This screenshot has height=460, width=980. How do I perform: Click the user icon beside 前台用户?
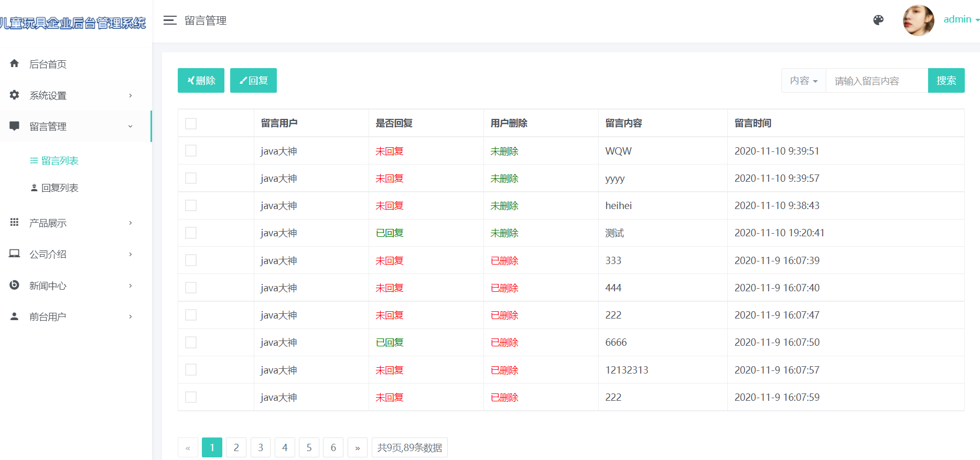click(x=14, y=316)
